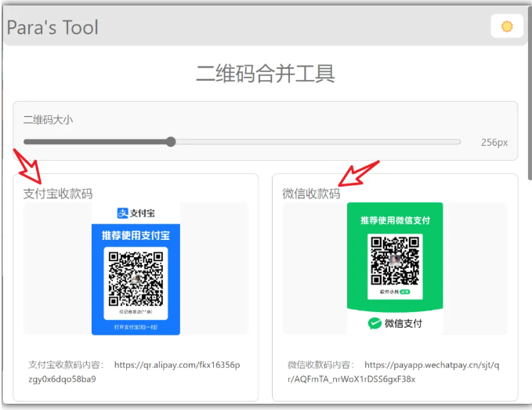Click the Para's Tool site title
The image size is (532, 410).
pyautogui.click(x=52, y=27)
